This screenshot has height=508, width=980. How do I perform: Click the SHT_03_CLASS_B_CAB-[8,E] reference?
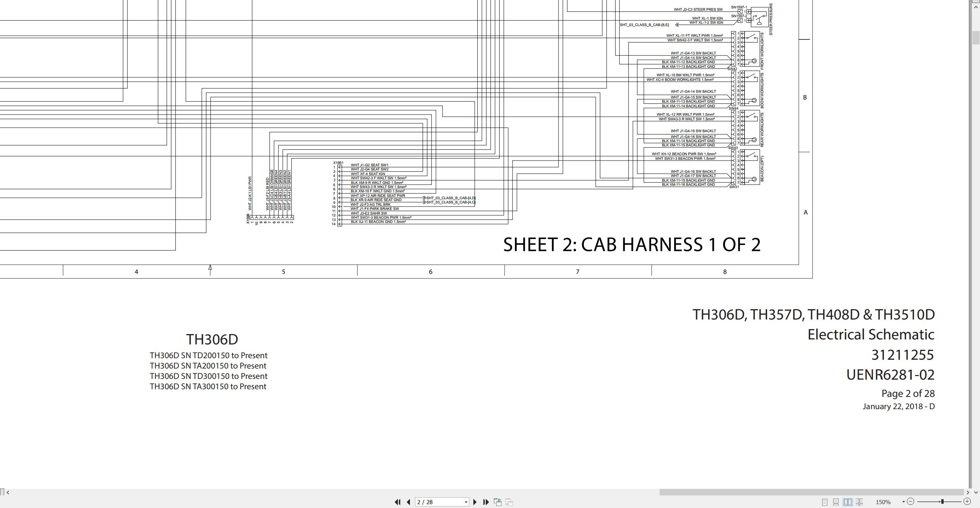[x=644, y=25]
